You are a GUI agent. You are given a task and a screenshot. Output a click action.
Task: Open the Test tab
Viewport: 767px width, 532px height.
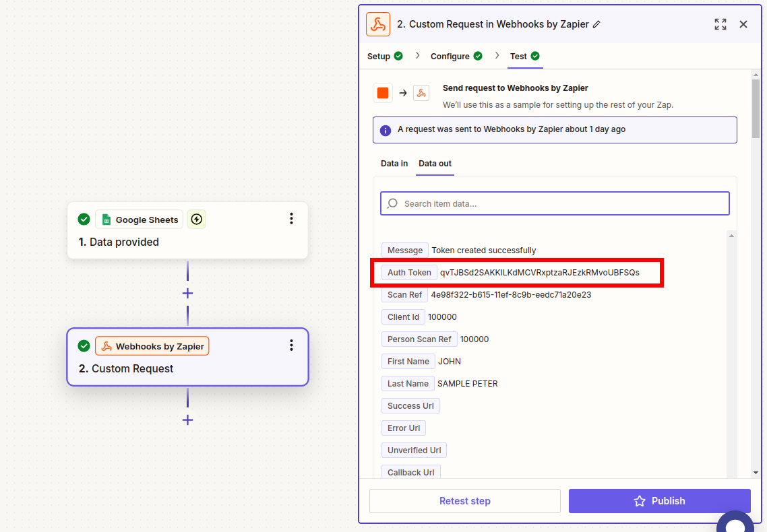519,56
